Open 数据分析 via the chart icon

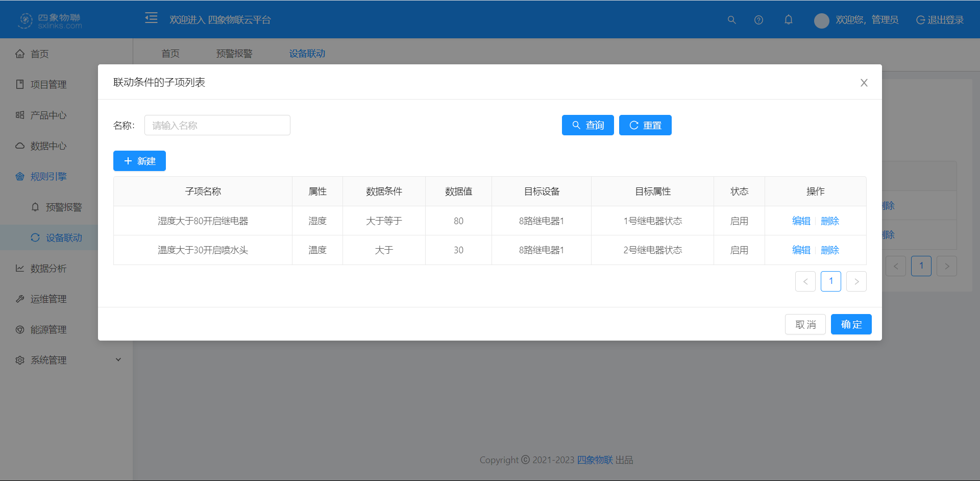[20, 268]
